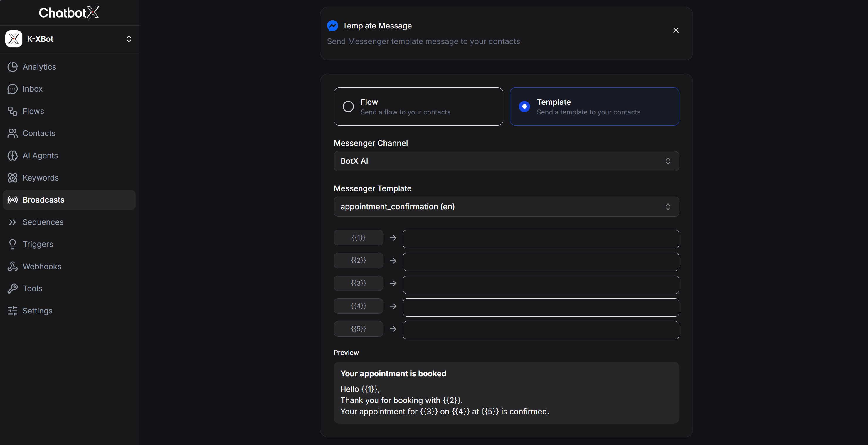Click the input field for variable {{3}}
Viewport: 868px width, 445px height.
[x=541, y=285]
